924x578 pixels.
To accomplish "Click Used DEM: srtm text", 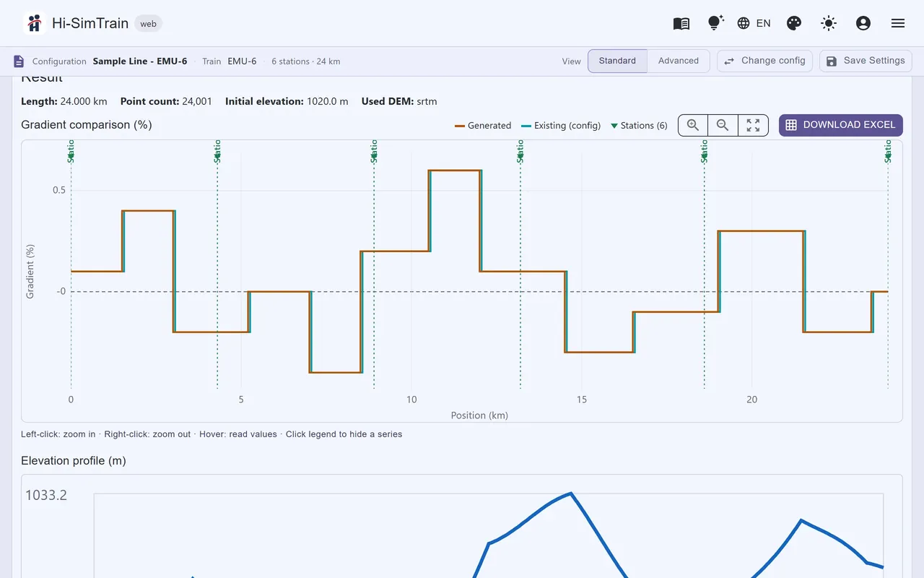I will 399,102.
